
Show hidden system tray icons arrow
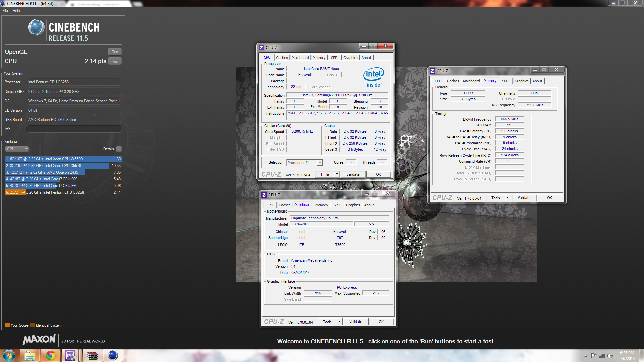point(586,356)
